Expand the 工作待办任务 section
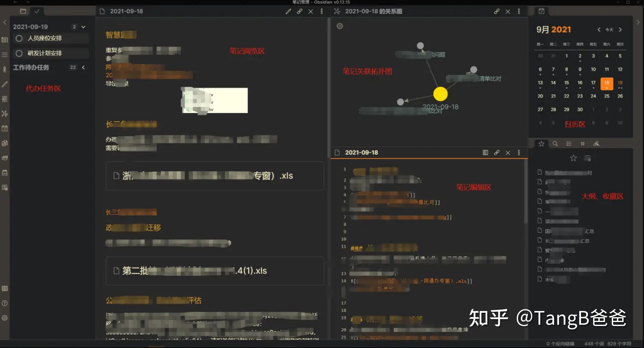This screenshot has height=348, width=644. point(83,67)
